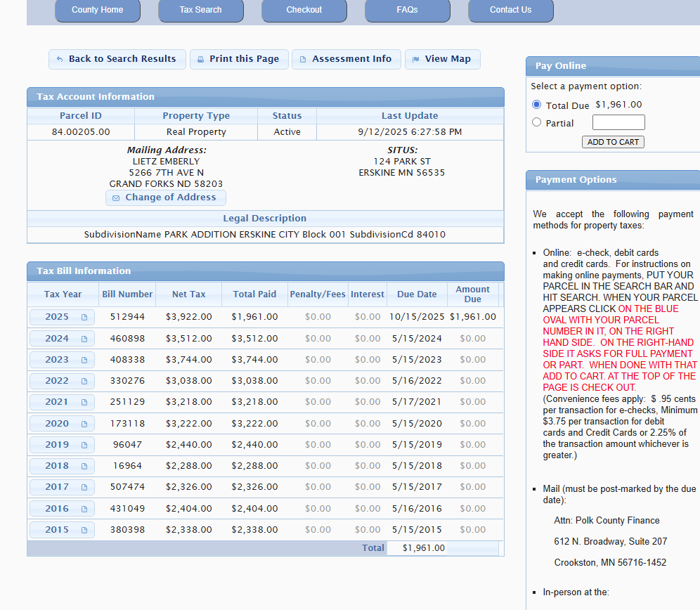Open the FAQs navigation item

407,10
